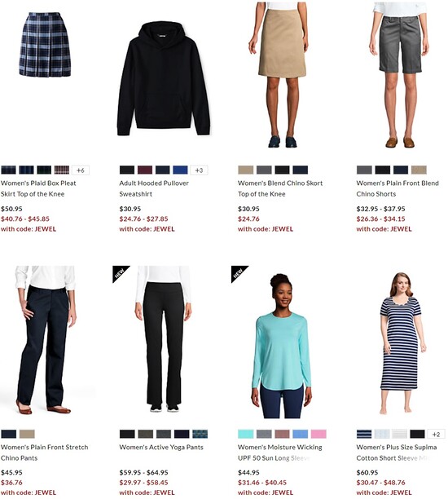Show +2 more striped dress colors
This screenshot has width=448, height=499.
437,434
